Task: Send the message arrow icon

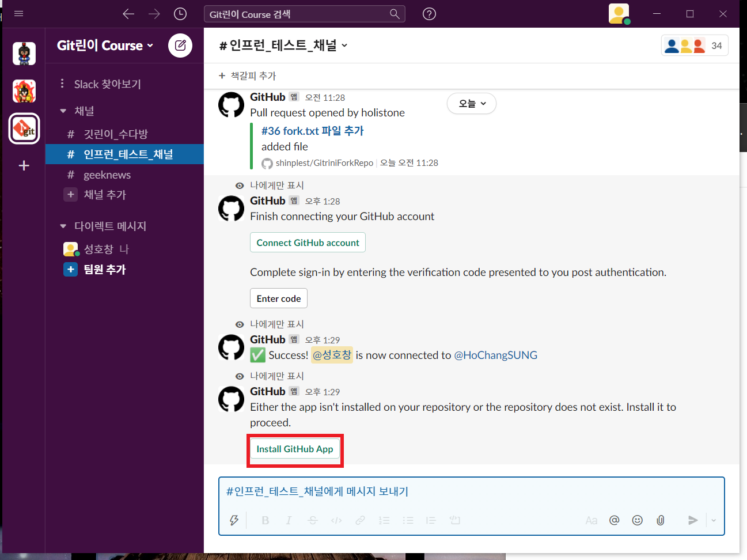Action: coord(693,520)
